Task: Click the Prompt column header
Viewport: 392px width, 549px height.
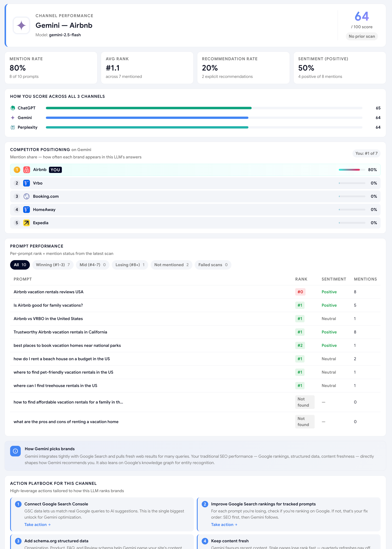Action: click(23, 279)
